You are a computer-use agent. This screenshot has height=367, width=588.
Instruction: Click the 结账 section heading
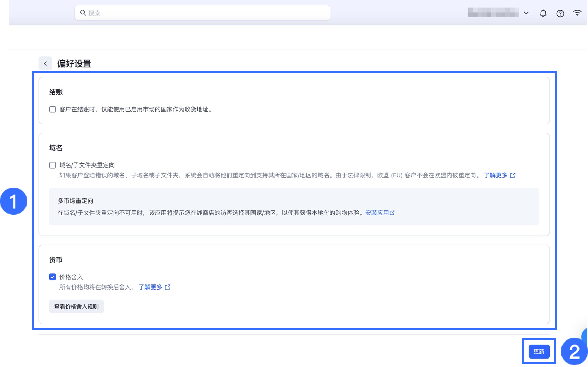[56, 92]
